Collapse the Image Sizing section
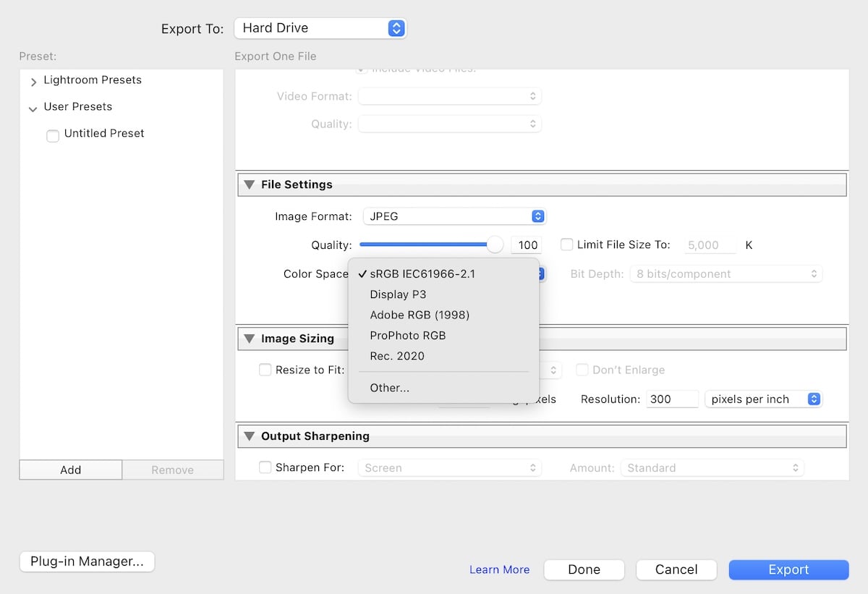The height and width of the screenshot is (594, 868). pos(249,338)
